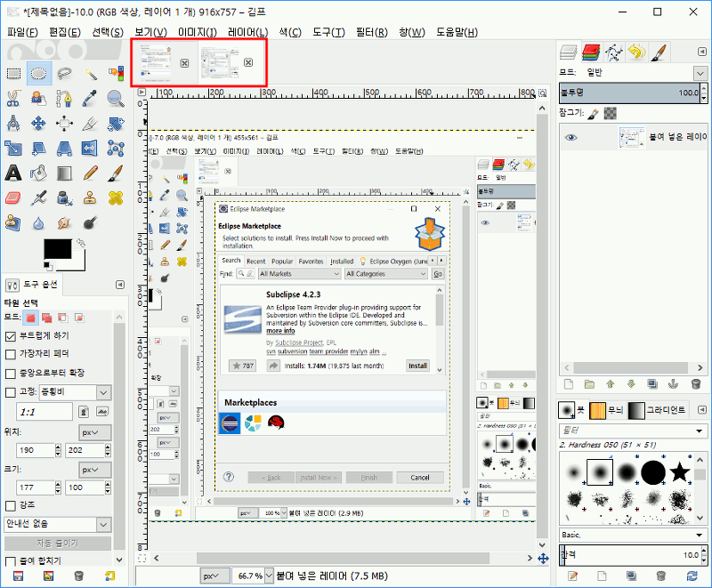Click the foreground black color swatch
712x588 pixels.
click(60, 253)
